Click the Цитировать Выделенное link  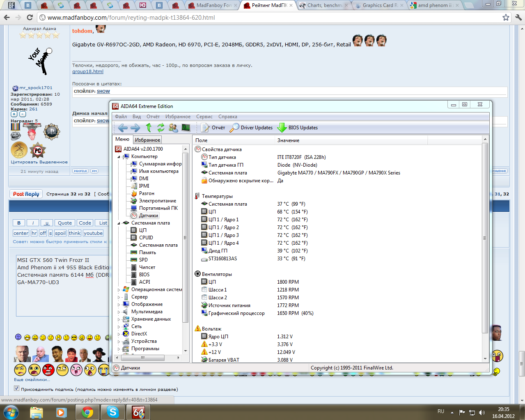(x=39, y=162)
